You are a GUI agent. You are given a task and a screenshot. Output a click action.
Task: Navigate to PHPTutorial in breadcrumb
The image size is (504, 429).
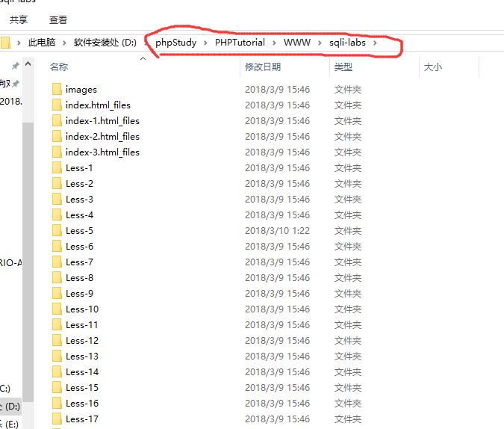pyautogui.click(x=240, y=43)
